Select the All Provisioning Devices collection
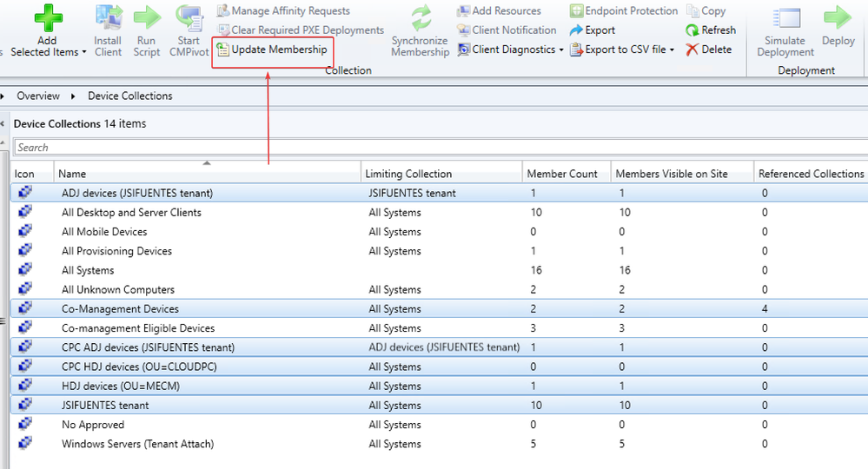 click(x=116, y=251)
